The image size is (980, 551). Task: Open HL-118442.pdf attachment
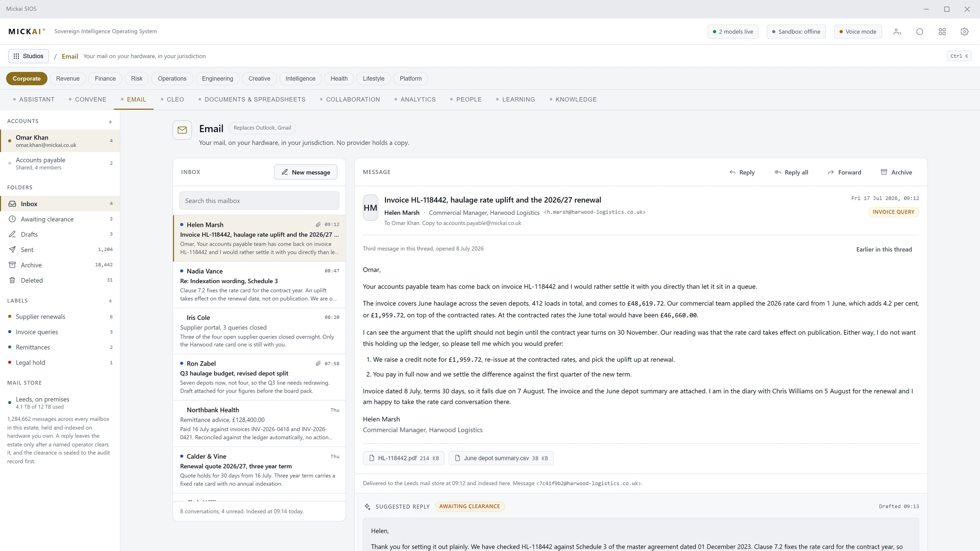click(403, 458)
